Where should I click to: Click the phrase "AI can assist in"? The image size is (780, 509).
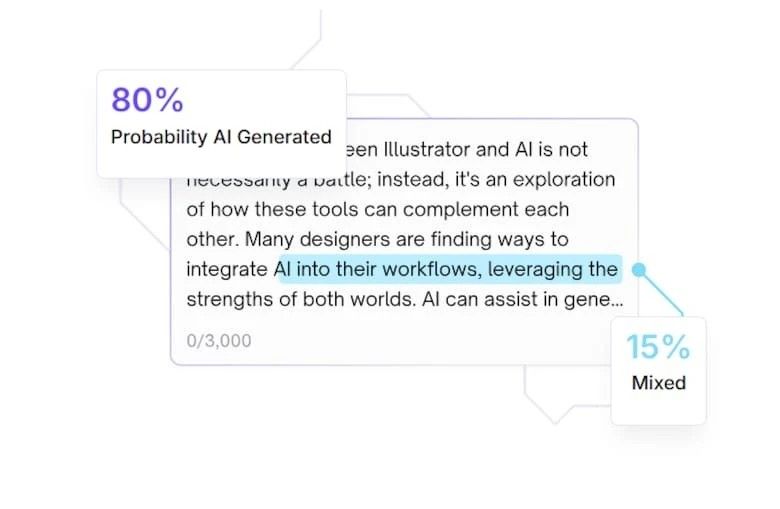[x=490, y=299]
